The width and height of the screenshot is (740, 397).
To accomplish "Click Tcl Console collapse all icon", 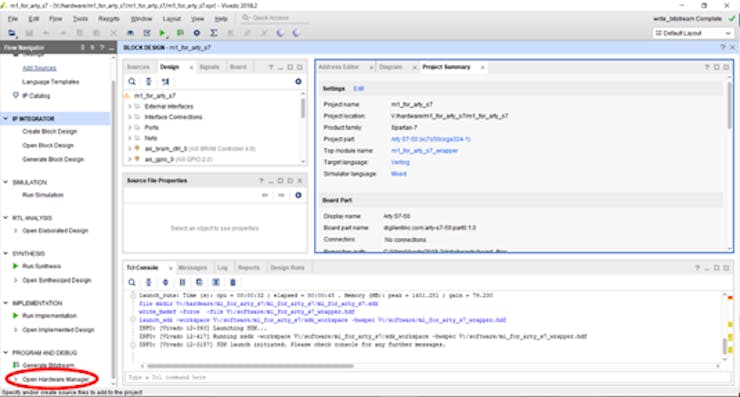I will [x=149, y=282].
